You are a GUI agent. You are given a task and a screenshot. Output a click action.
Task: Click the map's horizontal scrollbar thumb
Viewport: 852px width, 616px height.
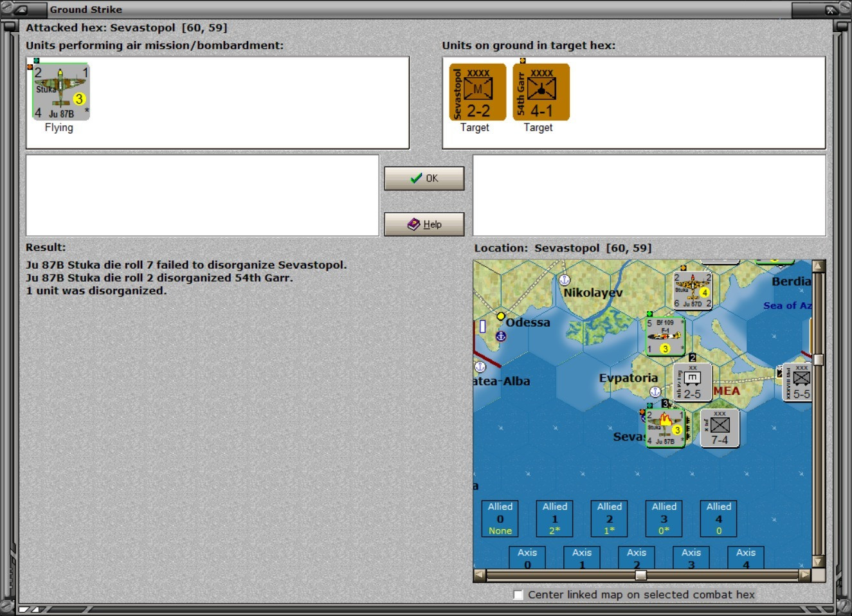pyautogui.click(x=640, y=575)
